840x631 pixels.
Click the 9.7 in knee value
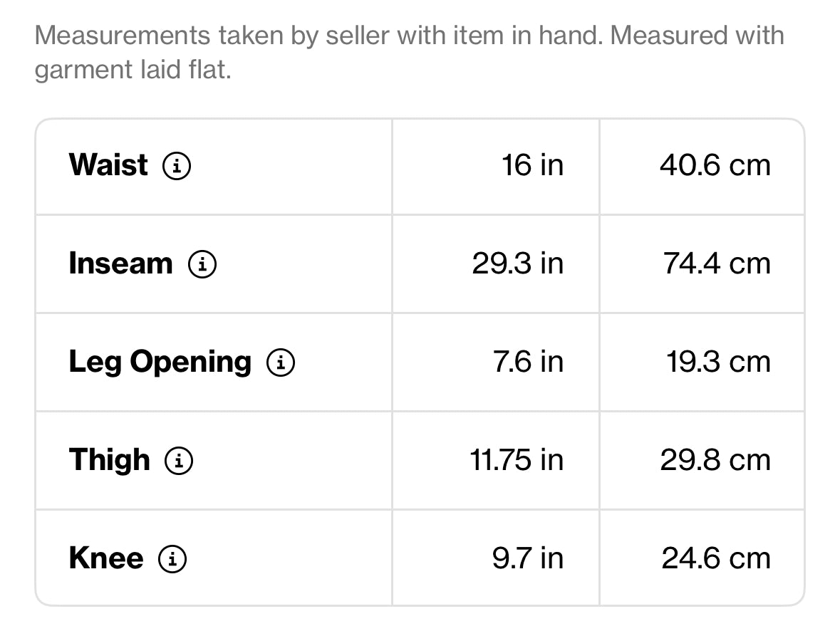(x=528, y=558)
